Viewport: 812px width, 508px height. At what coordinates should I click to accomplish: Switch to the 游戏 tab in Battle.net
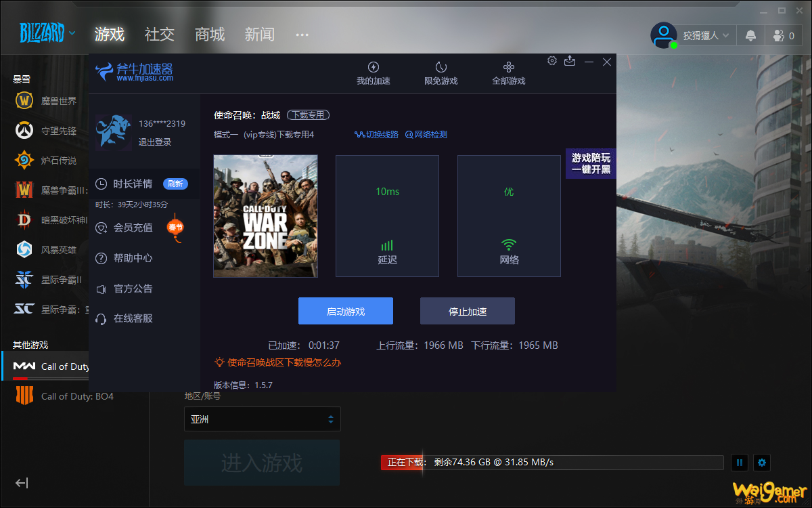click(x=110, y=34)
